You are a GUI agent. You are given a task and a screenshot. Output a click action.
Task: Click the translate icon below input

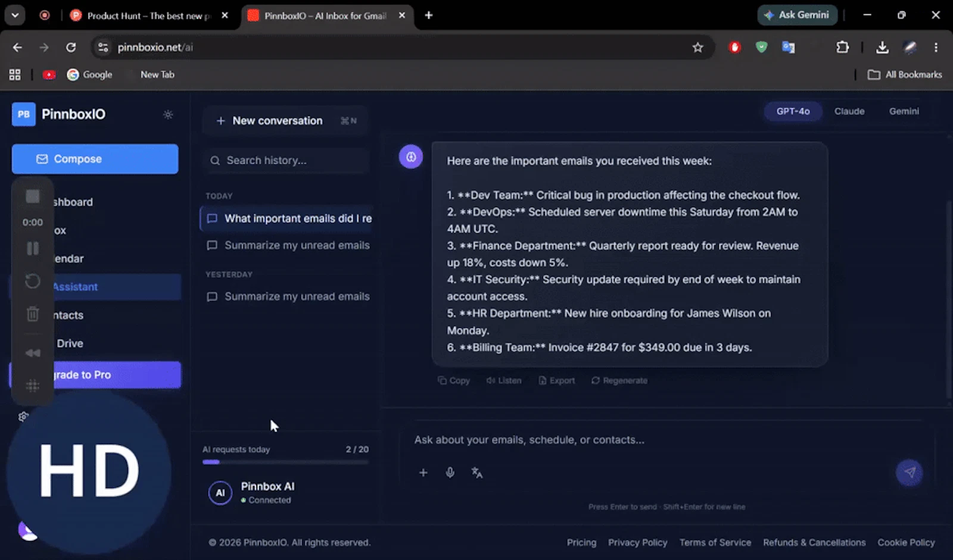pyautogui.click(x=477, y=473)
